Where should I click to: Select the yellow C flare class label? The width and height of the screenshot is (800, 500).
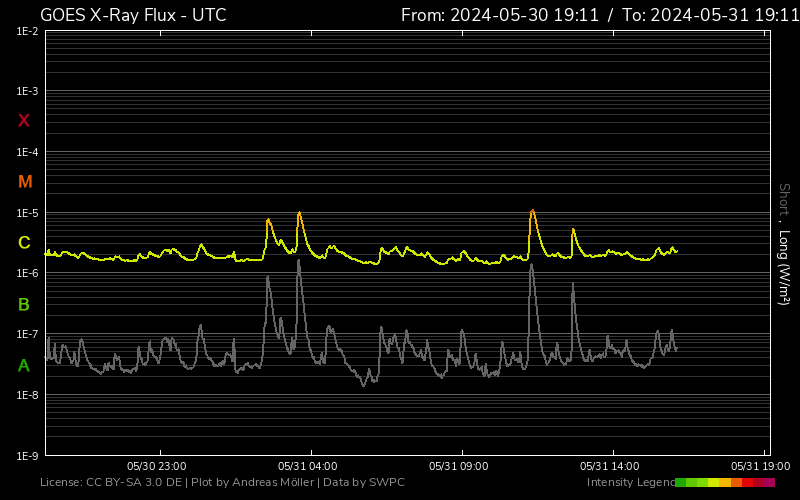click(x=24, y=243)
